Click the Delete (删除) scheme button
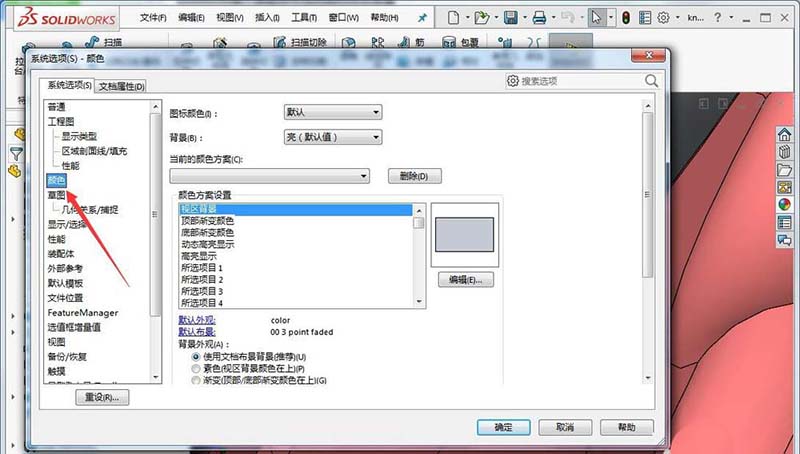800x454 pixels. 415,176
